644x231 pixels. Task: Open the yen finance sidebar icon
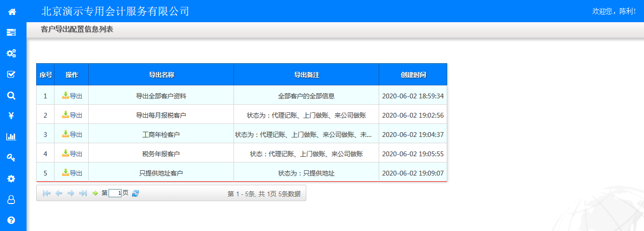(x=11, y=116)
